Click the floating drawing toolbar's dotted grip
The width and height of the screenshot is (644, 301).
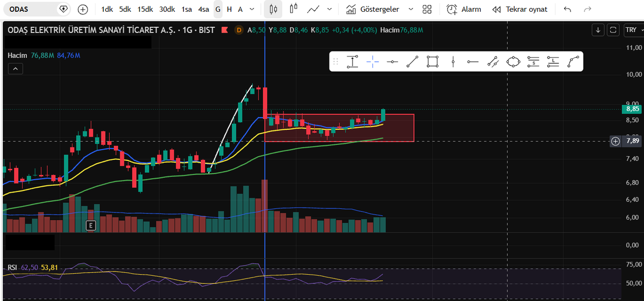coord(336,62)
